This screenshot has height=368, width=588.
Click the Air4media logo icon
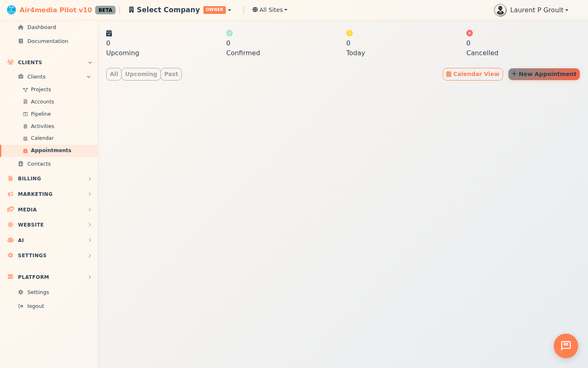(x=11, y=10)
